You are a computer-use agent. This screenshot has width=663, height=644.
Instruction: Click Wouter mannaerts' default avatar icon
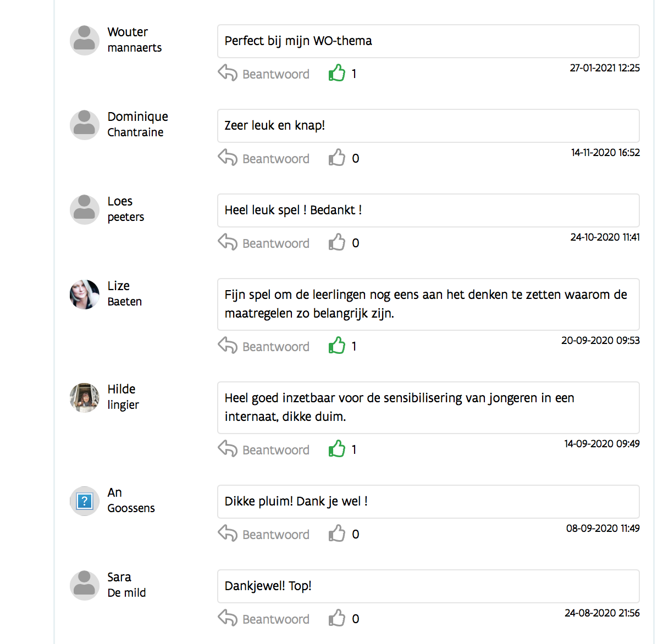coord(85,40)
